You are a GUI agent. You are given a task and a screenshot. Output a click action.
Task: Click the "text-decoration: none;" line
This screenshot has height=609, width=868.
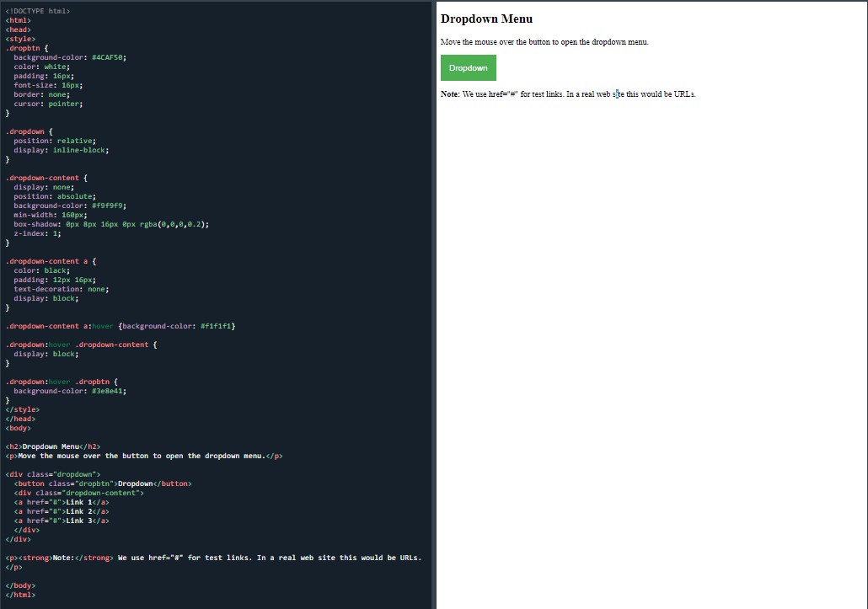coord(61,289)
